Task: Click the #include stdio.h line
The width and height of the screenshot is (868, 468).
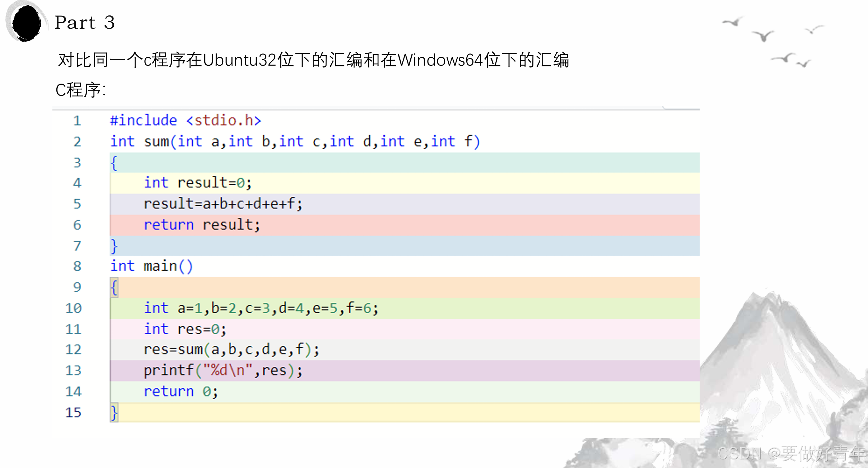Action: tap(186, 121)
